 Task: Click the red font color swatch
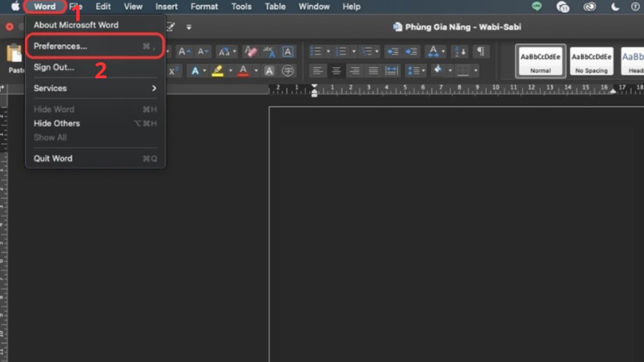pyautogui.click(x=243, y=71)
